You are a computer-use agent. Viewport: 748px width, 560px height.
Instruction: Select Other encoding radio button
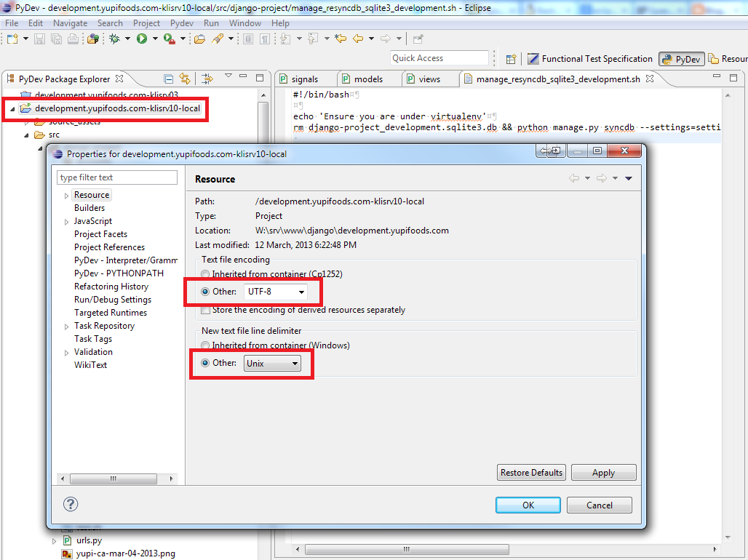(205, 292)
